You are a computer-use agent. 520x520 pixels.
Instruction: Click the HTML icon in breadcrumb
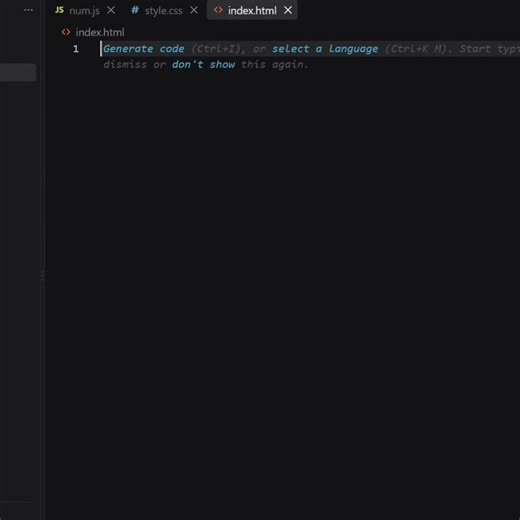[x=66, y=32]
